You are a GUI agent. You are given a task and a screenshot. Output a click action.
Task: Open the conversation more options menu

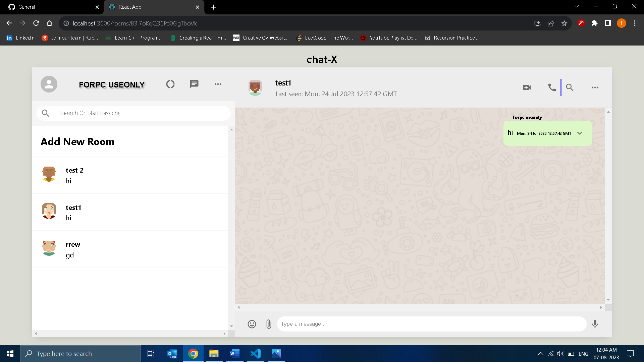point(595,87)
